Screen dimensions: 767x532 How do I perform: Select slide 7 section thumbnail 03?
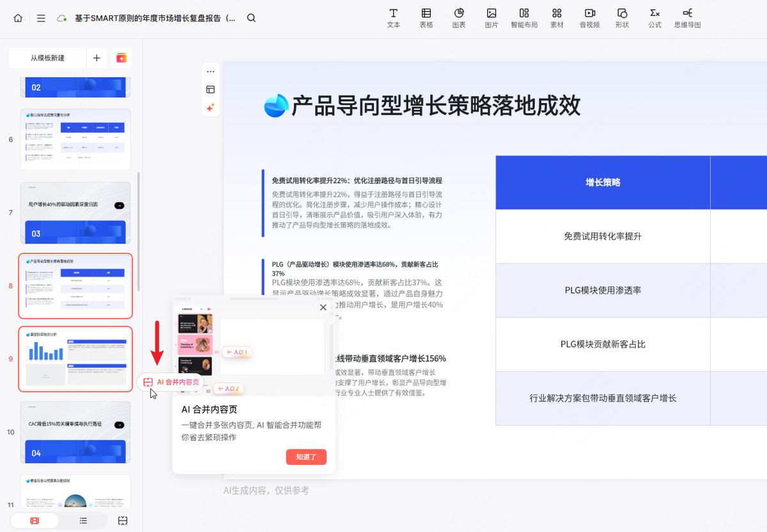(75, 213)
